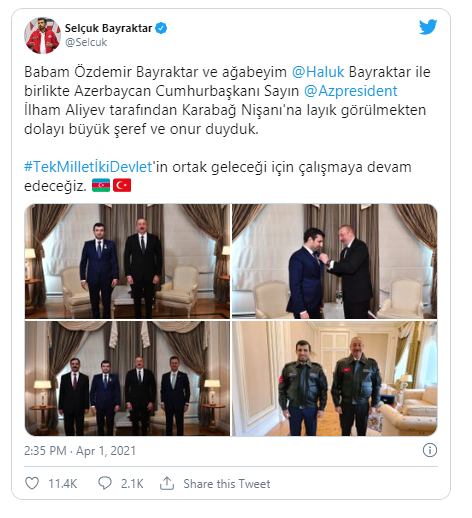The image size is (472, 518).
Task: Open the tweet timestamp Apr 1, 2021
Action: [x=80, y=451]
